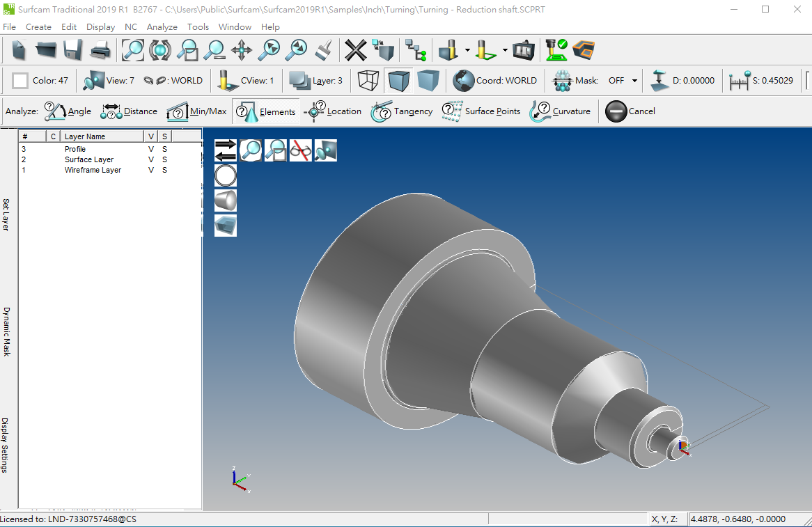Click the S: 0.45029 step field
The height and width of the screenshot is (527, 812).
[761, 81]
